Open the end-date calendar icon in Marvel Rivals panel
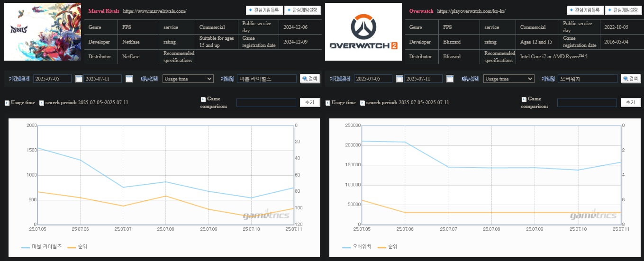This screenshot has height=261, width=644. click(x=129, y=79)
